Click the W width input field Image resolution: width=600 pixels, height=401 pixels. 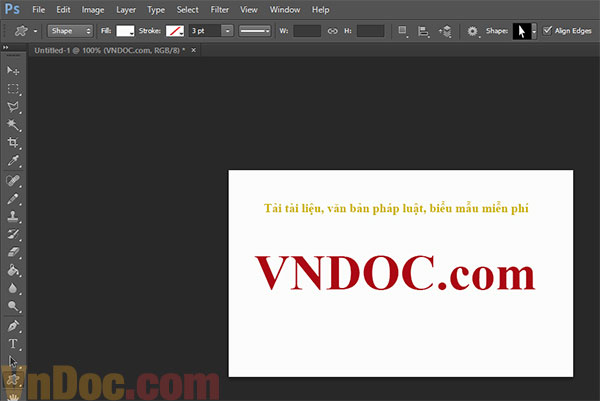(x=307, y=31)
